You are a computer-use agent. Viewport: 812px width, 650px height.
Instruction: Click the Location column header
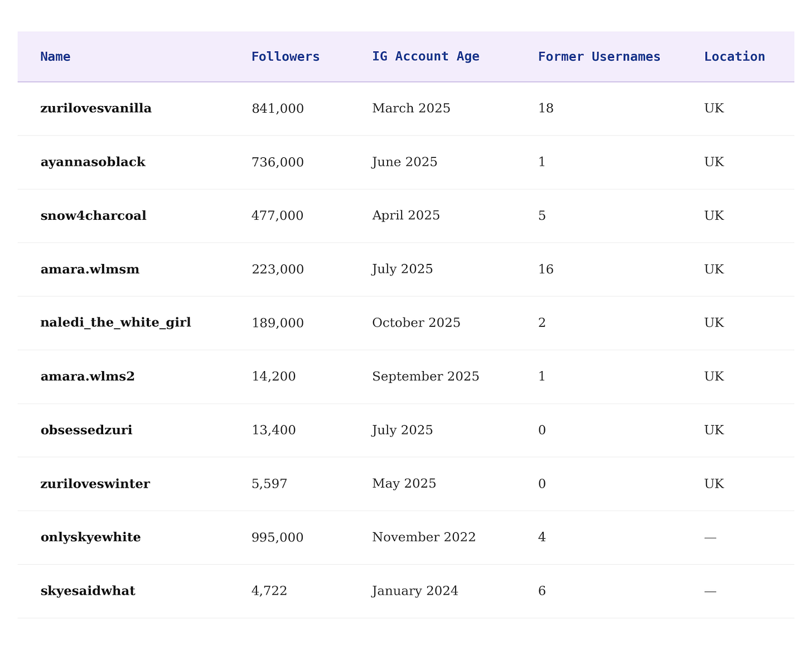tap(734, 56)
